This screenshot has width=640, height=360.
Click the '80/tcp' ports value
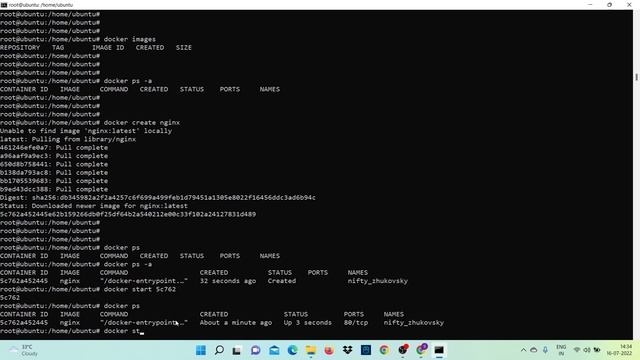pos(356,322)
